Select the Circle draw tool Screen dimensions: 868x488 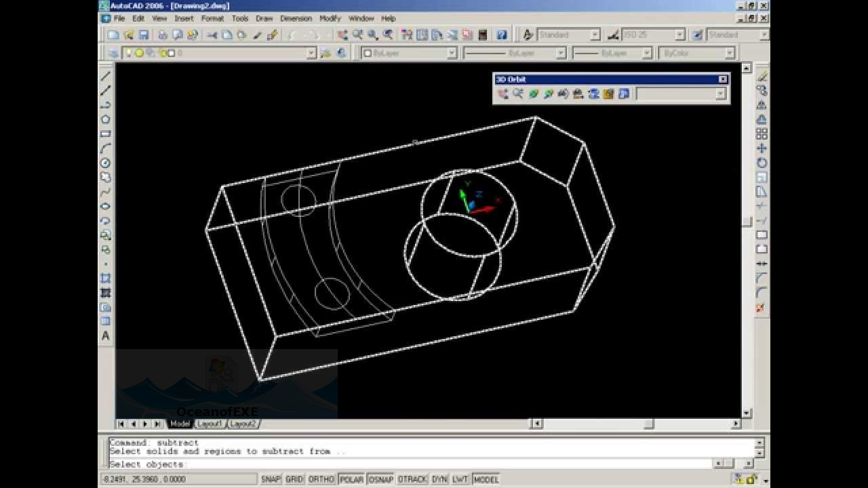pos(106,163)
